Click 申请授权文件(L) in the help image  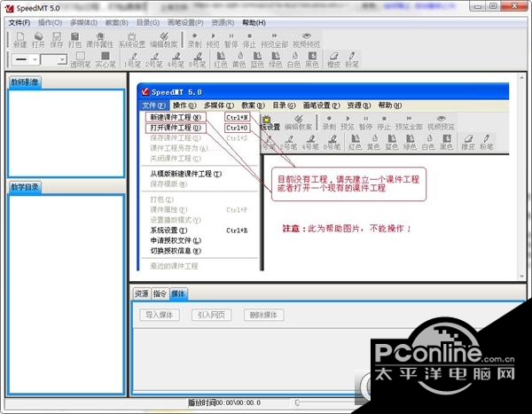click(176, 240)
